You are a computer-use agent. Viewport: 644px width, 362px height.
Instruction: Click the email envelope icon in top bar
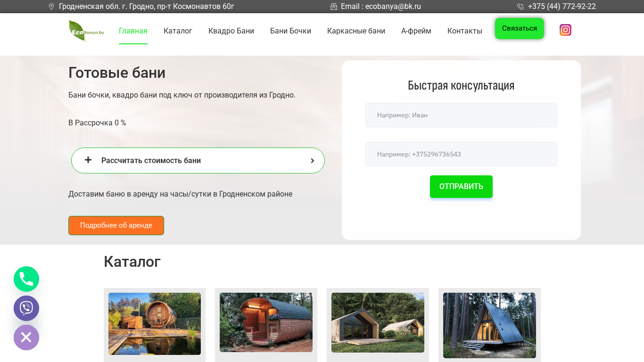pos(334,7)
